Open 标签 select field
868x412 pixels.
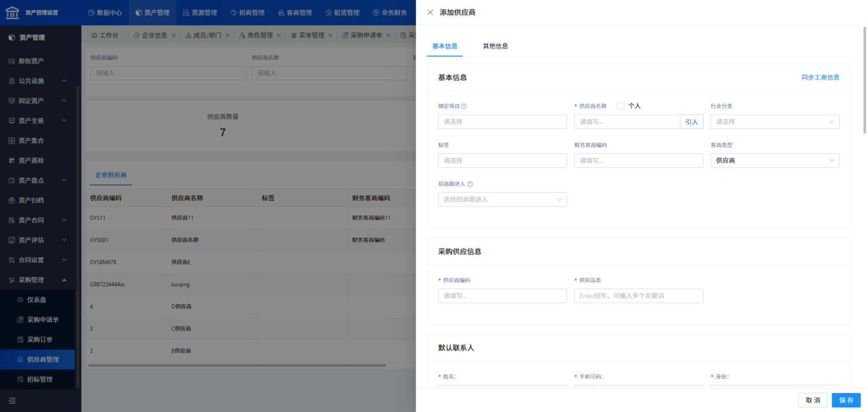502,160
